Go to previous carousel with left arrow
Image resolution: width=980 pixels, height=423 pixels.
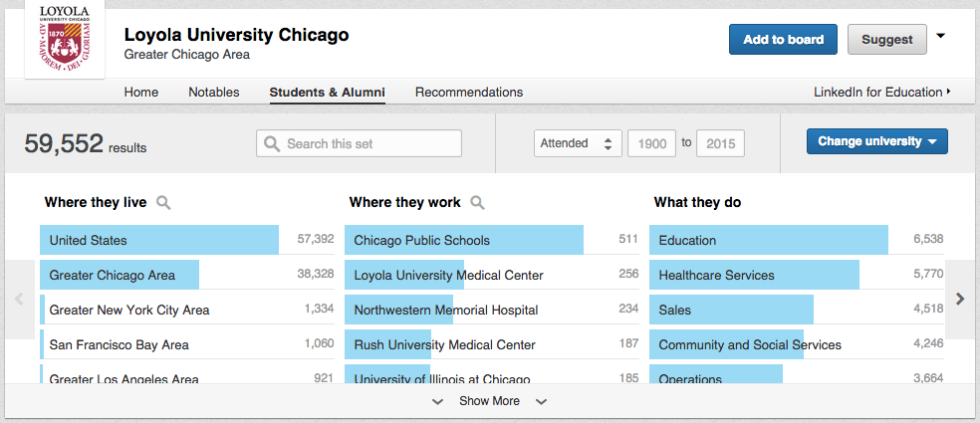click(19, 299)
